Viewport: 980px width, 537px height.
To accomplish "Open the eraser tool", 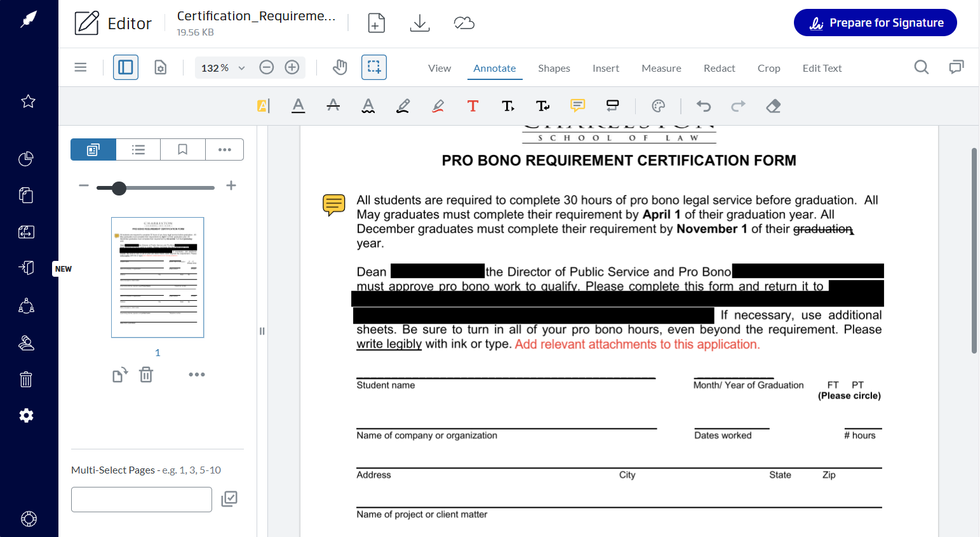I will click(x=773, y=106).
